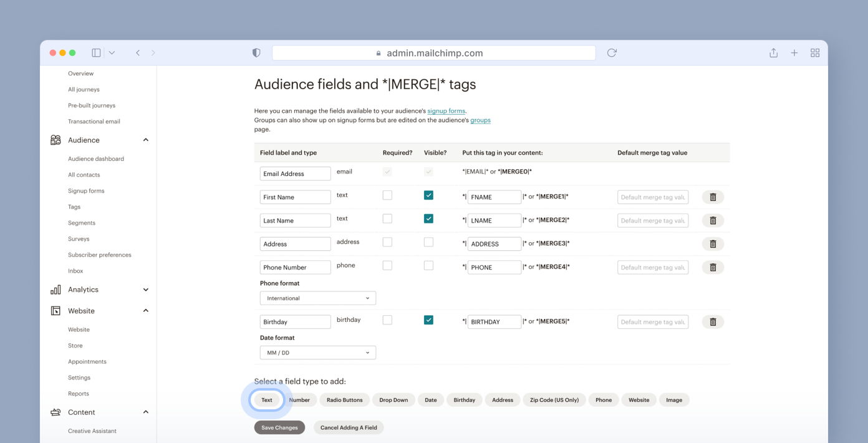Remove the Phone Number field via trash icon
This screenshot has height=443, width=868.
(713, 268)
